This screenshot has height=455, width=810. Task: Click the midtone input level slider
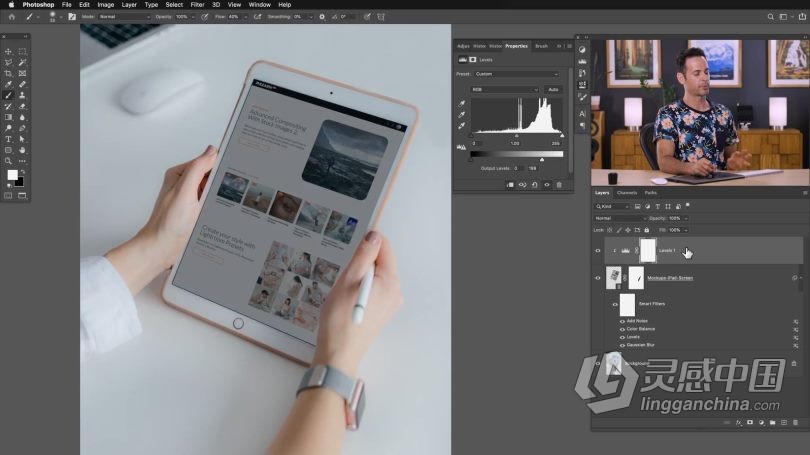pyautogui.click(x=517, y=136)
